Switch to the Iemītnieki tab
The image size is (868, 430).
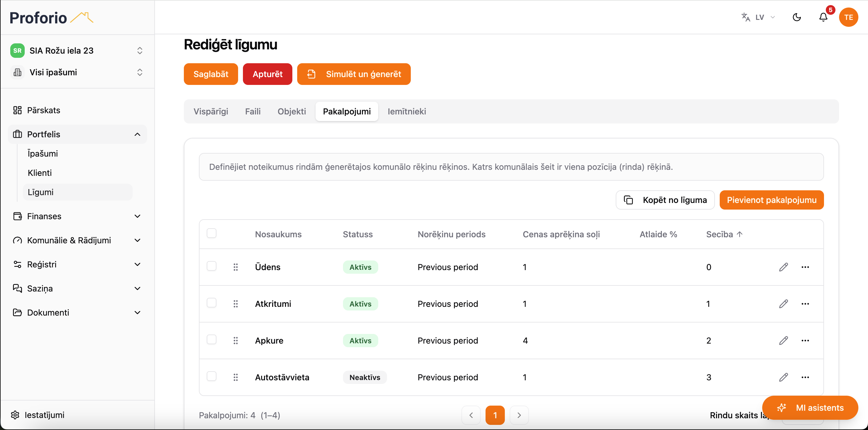point(407,111)
